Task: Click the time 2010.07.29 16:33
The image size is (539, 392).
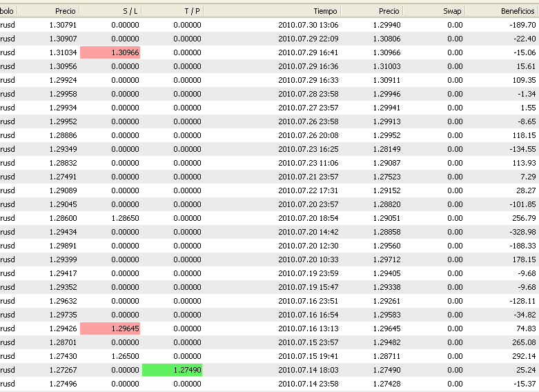Action: pos(308,80)
